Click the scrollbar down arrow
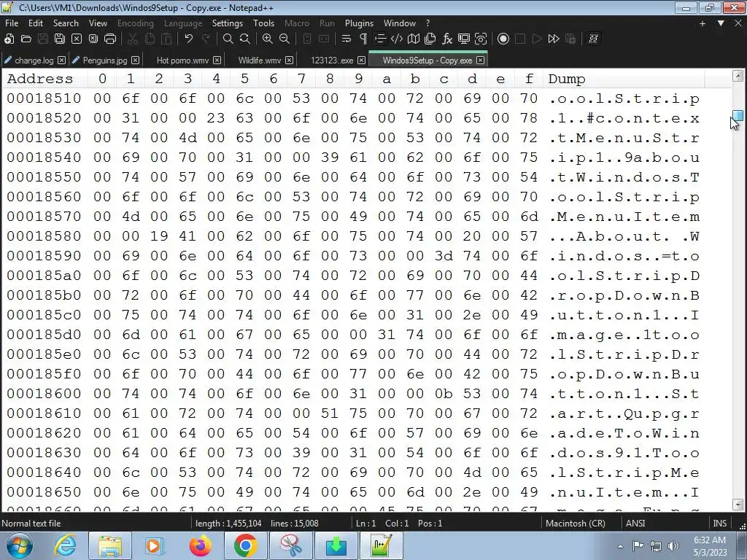The image size is (747, 560). [738, 505]
